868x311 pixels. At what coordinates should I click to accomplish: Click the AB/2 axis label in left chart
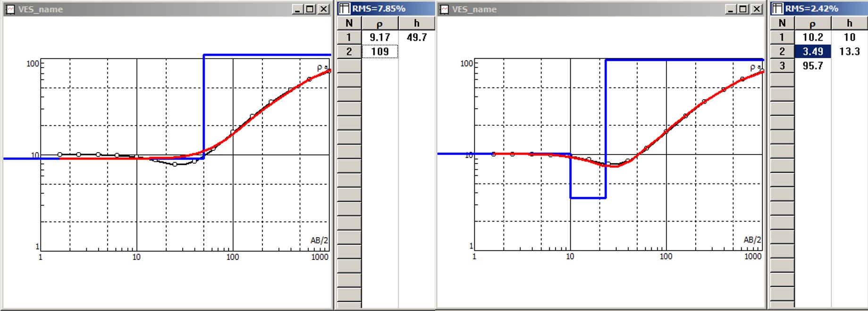click(319, 241)
